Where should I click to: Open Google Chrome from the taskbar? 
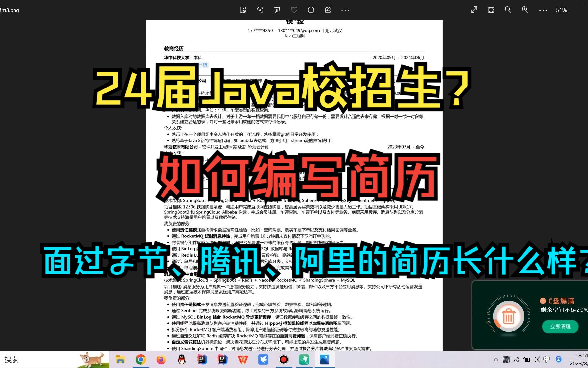click(x=141, y=359)
